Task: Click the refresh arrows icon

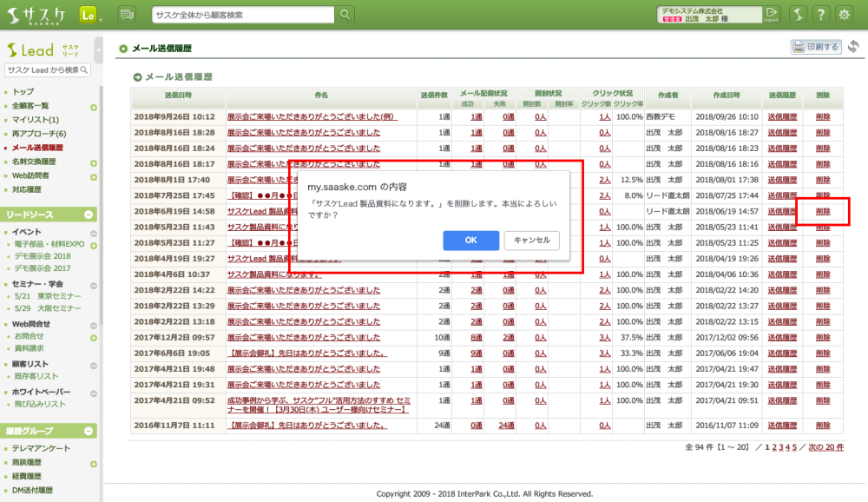Action: [853, 47]
